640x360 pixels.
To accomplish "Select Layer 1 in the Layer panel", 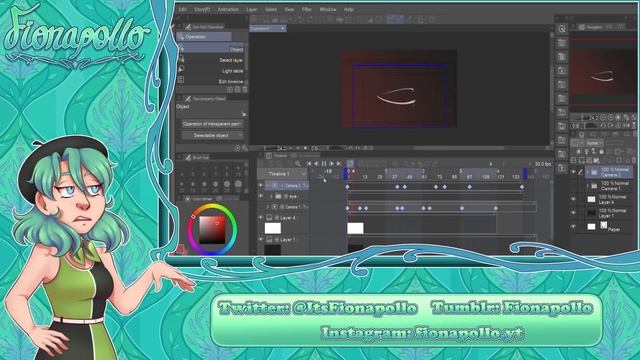I will coord(610,213).
